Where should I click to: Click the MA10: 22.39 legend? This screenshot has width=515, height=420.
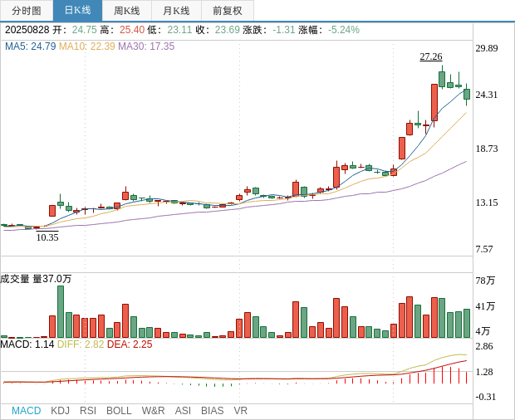point(87,46)
